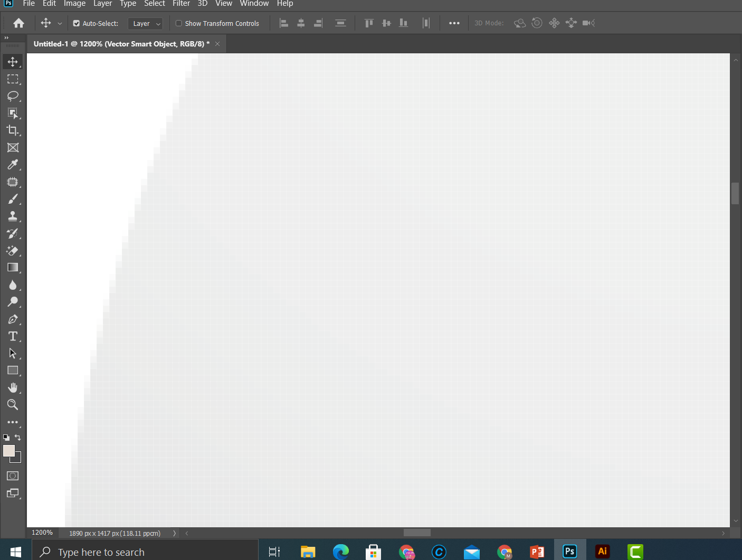The image size is (742, 560).
Task: Select the Dodge tool
Action: (13, 302)
